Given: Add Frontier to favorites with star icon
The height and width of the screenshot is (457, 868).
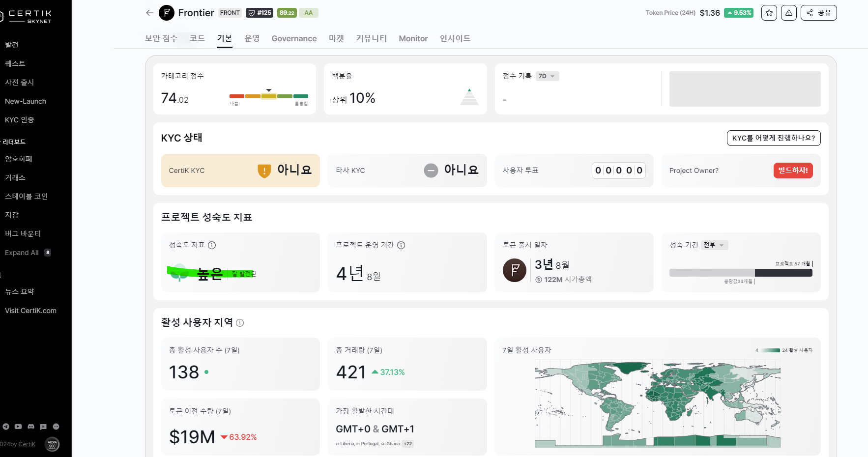Looking at the screenshot, I should pyautogui.click(x=769, y=13).
